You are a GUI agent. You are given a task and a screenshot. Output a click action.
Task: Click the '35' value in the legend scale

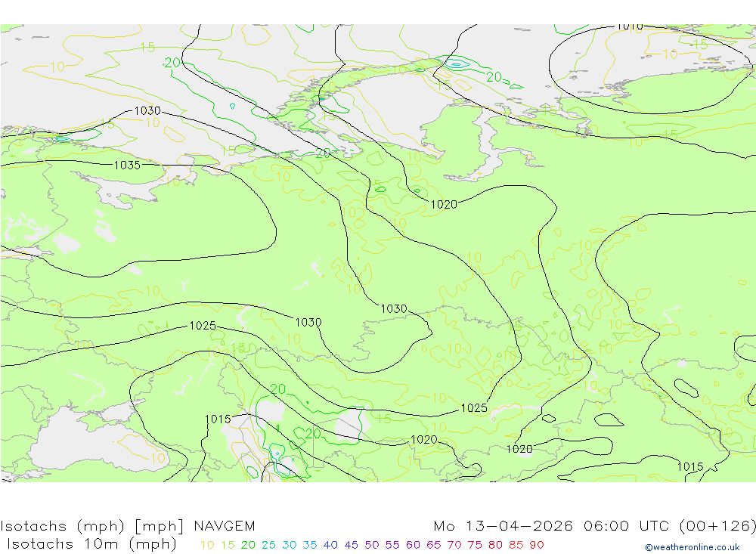(310, 545)
